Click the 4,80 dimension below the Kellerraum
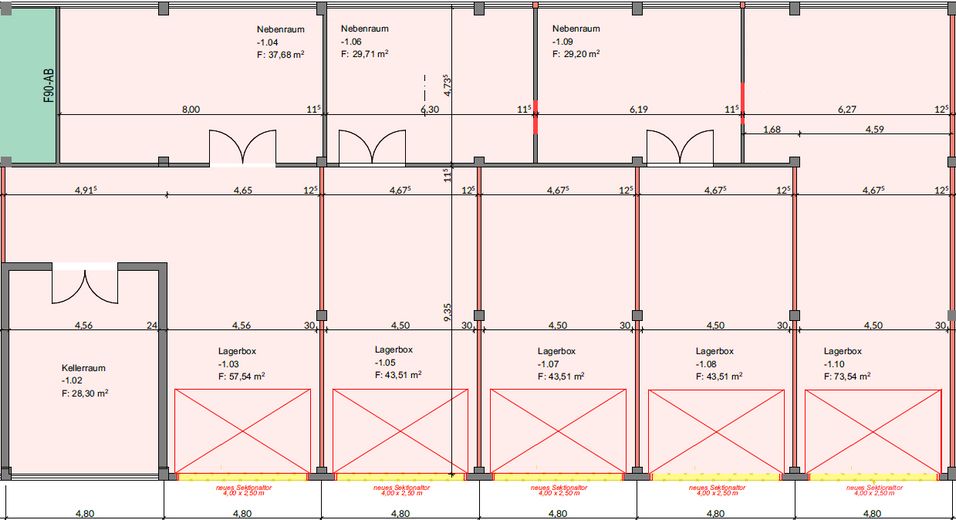This screenshot has width=956, height=520. [85, 514]
